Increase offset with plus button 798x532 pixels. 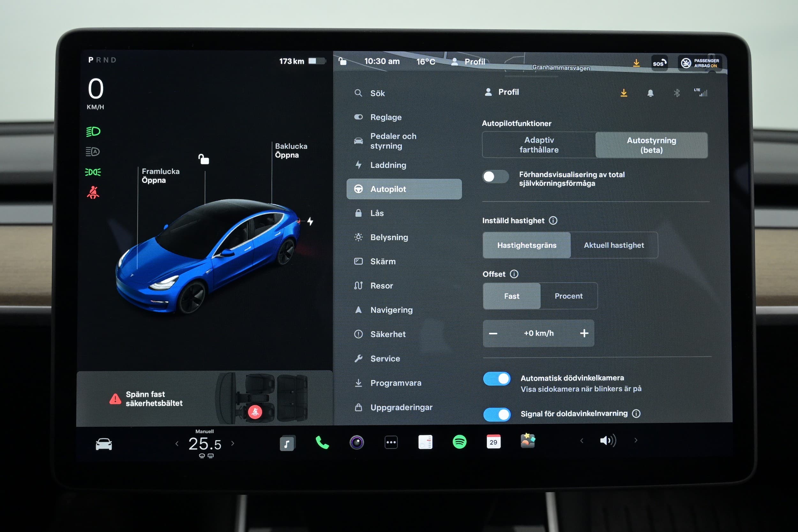pyautogui.click(x=584, y=333)
